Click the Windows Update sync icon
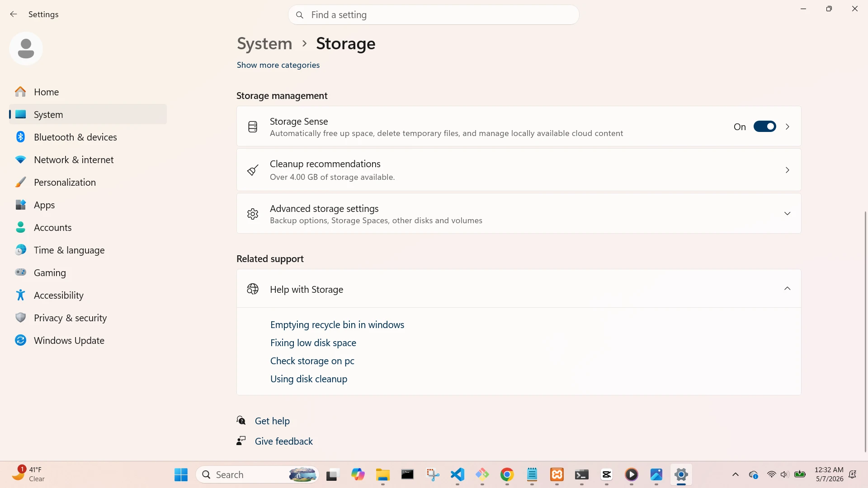Image resolution: width=868 pixels, height=488 pixels. (x=20, y=340)
